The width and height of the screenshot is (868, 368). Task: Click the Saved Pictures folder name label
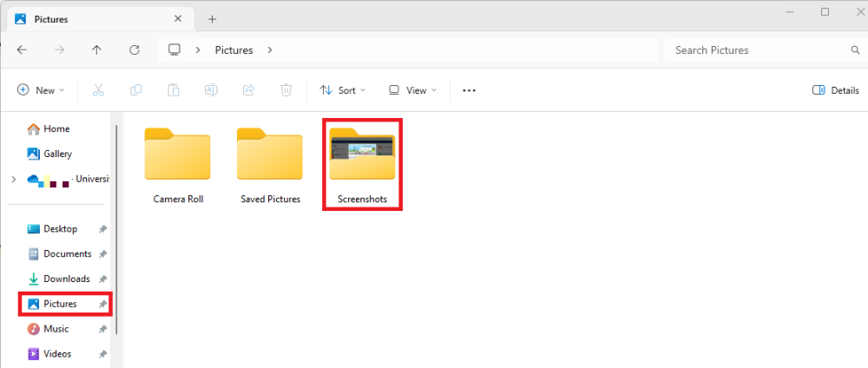(270, 200)
